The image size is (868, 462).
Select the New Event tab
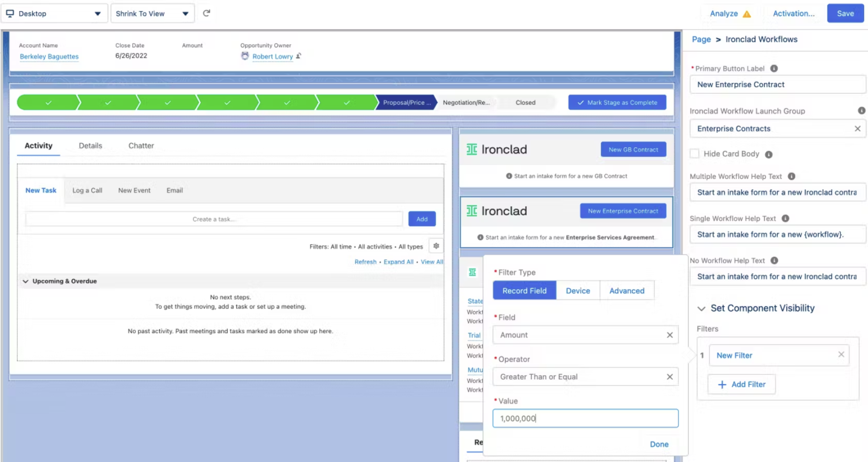(x=134, y=190)
